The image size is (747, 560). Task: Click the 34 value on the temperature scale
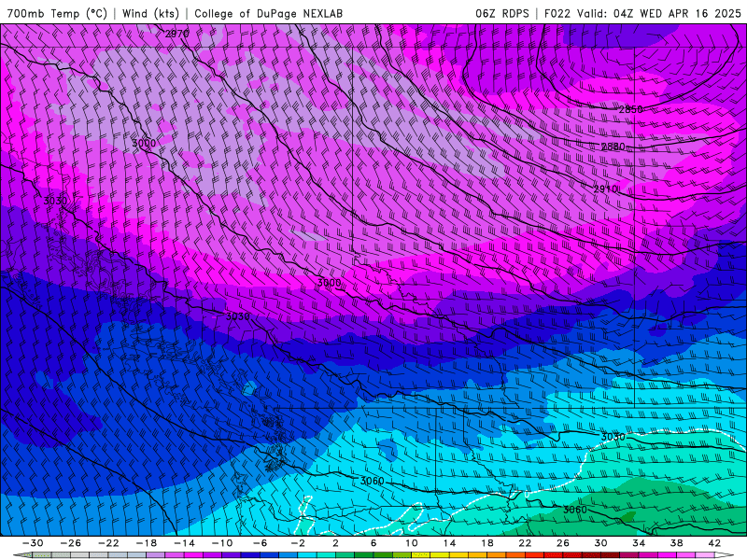tap(639, 543)
